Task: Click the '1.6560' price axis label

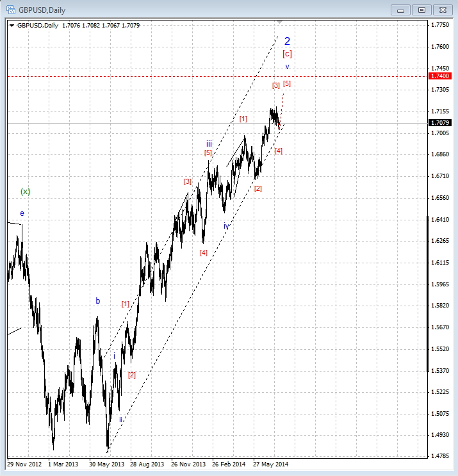Action: coord(440,198)
